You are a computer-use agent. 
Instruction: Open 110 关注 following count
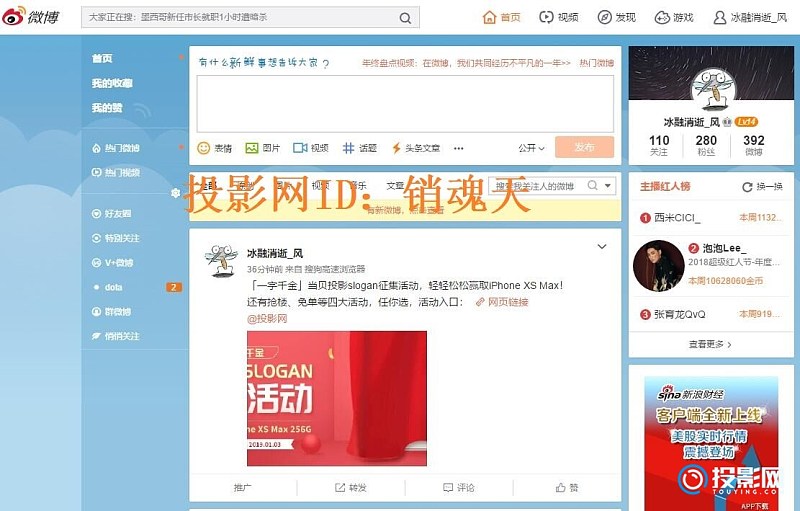659,145
